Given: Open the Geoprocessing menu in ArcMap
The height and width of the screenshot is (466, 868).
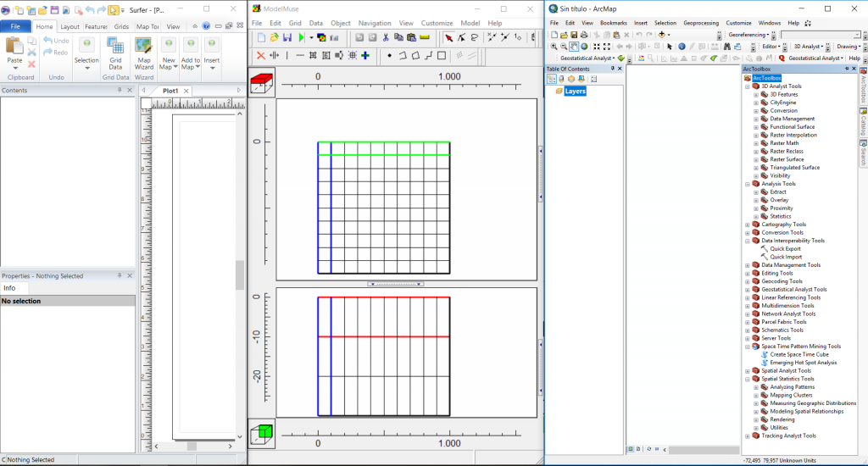Looking at the screenshot, I should (701, 23).
